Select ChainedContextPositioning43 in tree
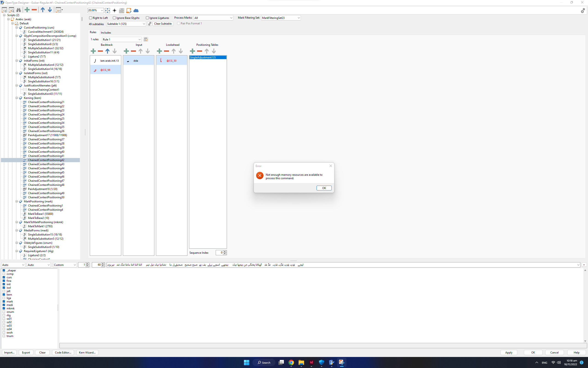 point(46,164)
